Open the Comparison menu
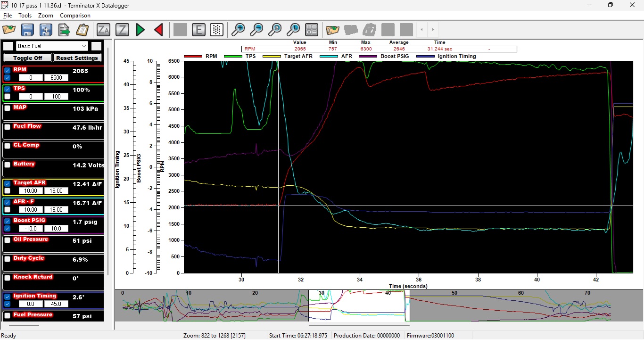The image size is (644, 363). click(x=75, y=16)
